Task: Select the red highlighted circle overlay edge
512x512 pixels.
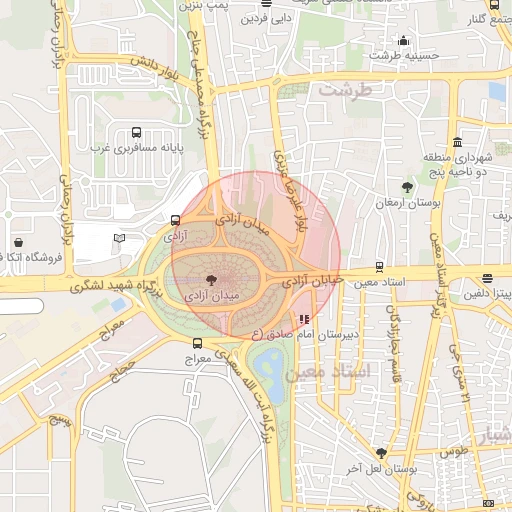Action: 341,256
